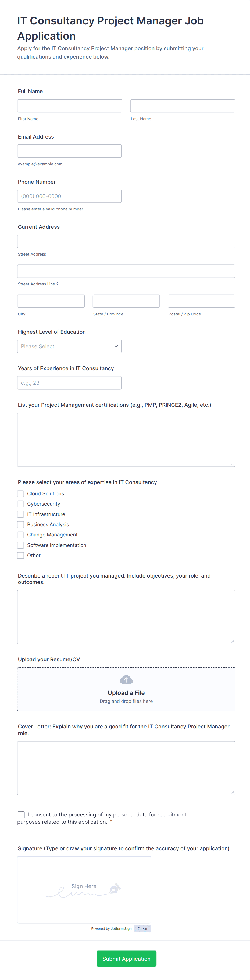Click the Postal / Zip Code field

coord(201,301)
